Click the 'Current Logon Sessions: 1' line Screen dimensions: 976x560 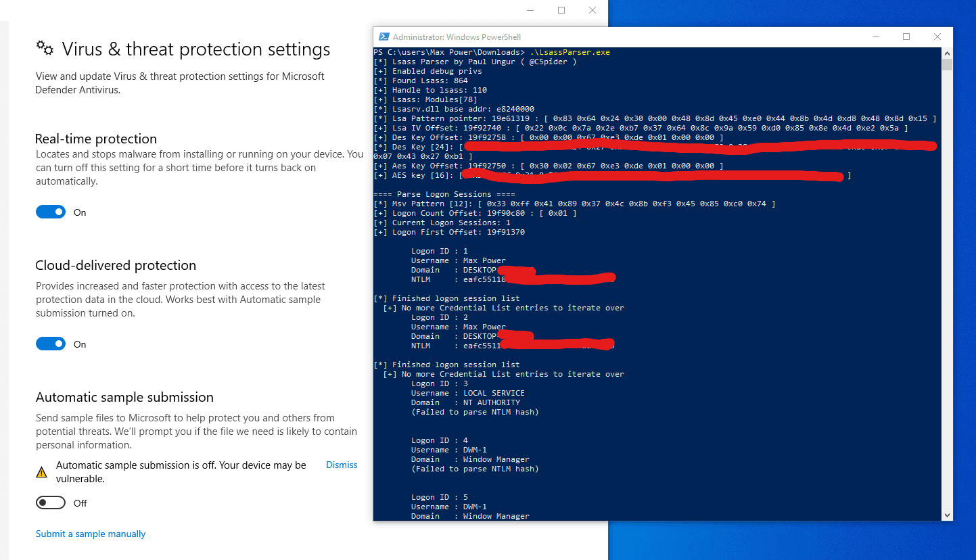442,223
